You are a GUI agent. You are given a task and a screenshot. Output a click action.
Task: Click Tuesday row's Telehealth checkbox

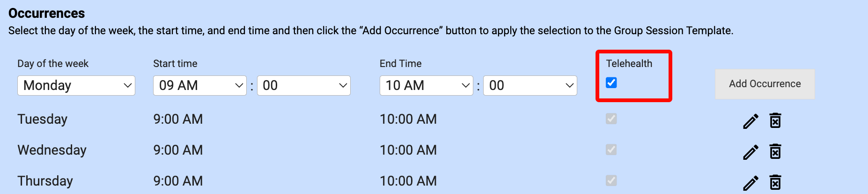[x=611, y=119]
